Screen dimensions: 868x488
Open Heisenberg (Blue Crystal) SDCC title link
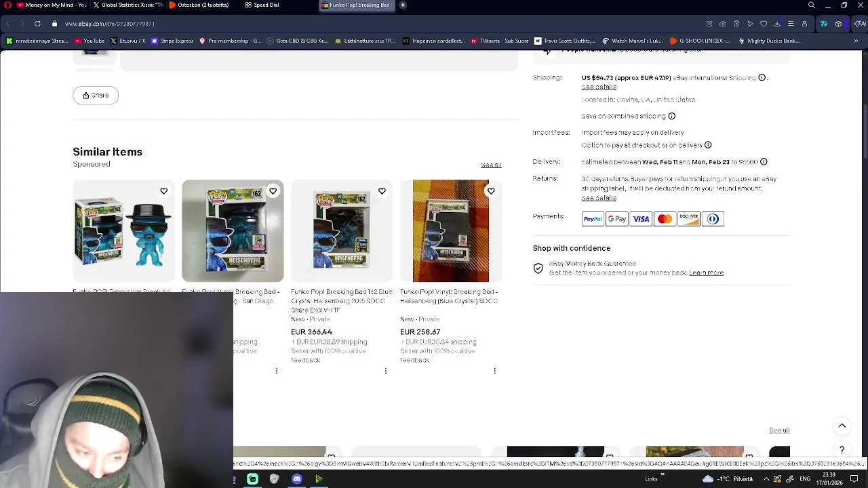pyautogui.click(x=449, y=296)
